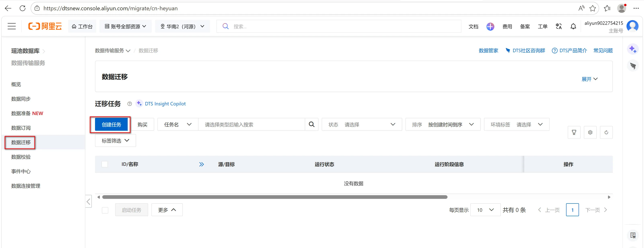Image resolution: width=644 pixels, height=248 pixels.
Task: Open the column settings gear icon
Action: [590, 132]
